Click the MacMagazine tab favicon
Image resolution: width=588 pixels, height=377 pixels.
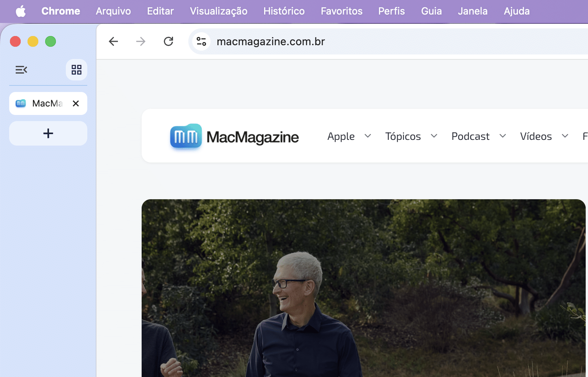point(21,103)
